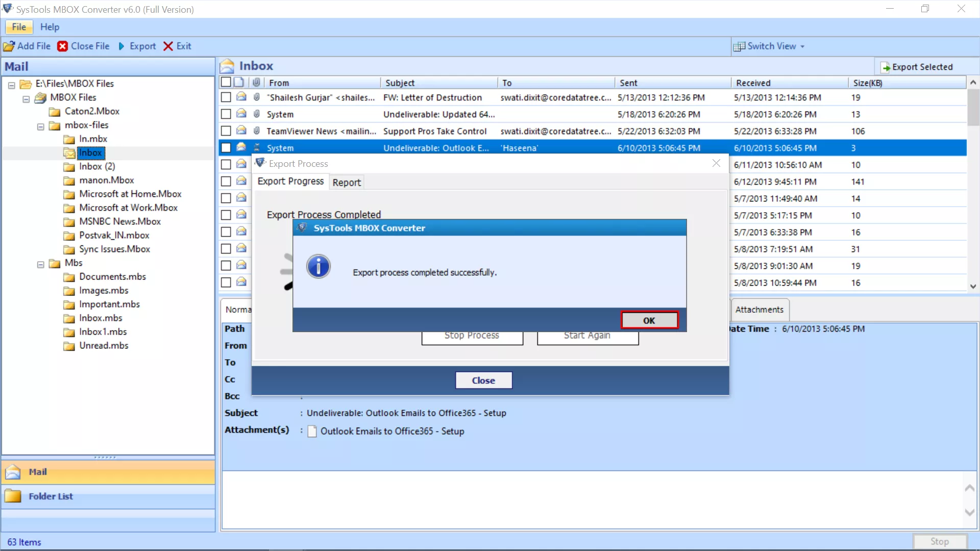980x551 pixels.
Task: Check the checkbox for 6/11/2013 email row
Action: [226, 164]
